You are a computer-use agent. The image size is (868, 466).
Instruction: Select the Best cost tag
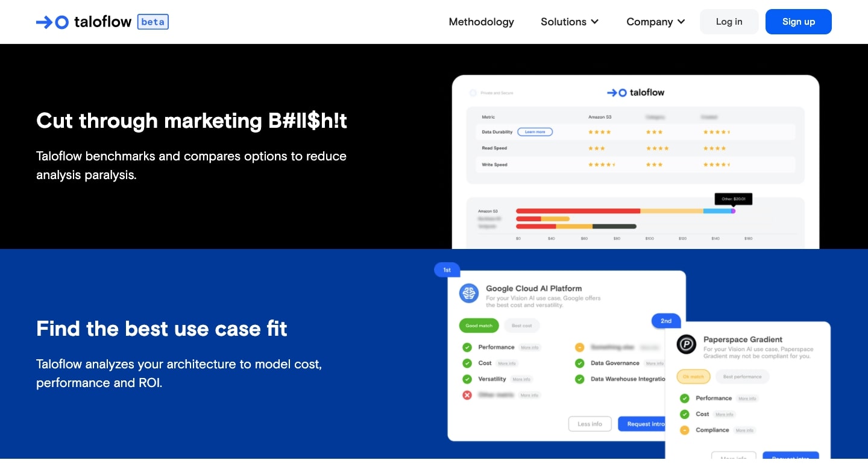522,326
